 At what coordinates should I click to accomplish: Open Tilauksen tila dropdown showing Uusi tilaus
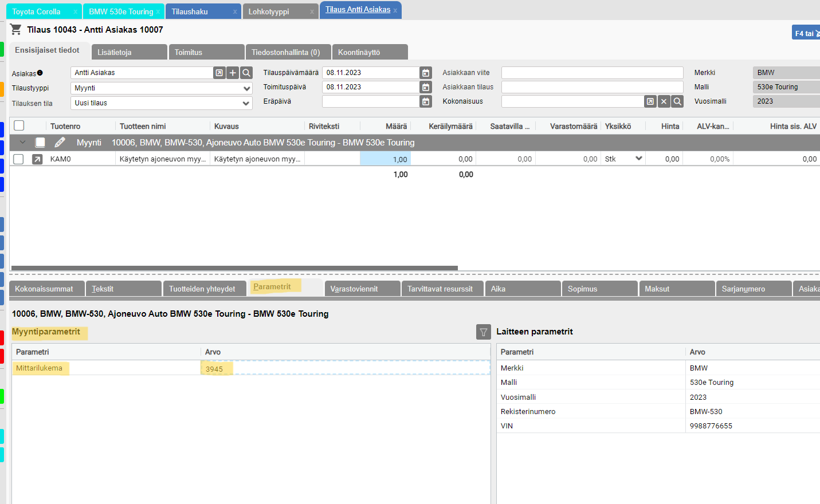(x=162, y=103)
